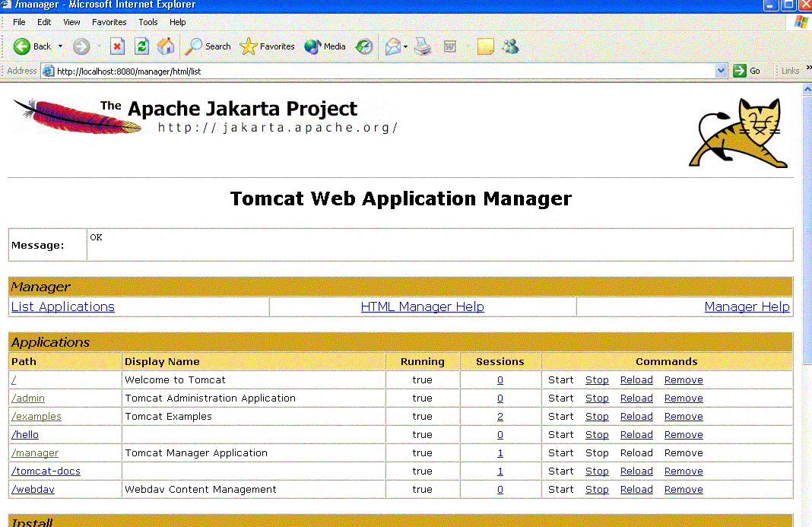Click the address bar URL field
812x527 pixels.
click(x=380, y=71)
